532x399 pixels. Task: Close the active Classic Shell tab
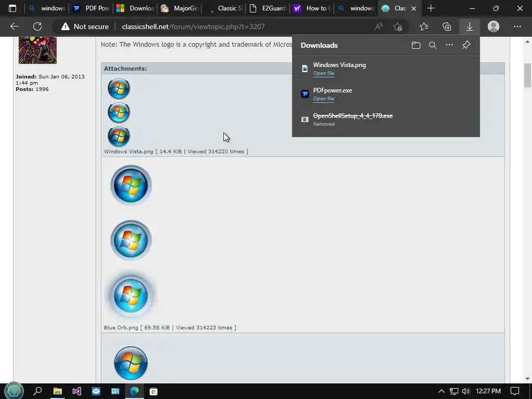[x=414, y=8]
